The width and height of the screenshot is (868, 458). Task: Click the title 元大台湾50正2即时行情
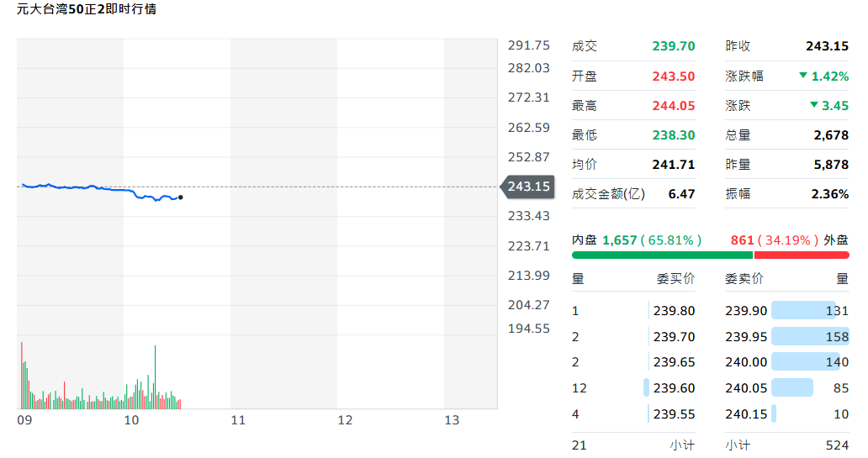tap(87, 9)
